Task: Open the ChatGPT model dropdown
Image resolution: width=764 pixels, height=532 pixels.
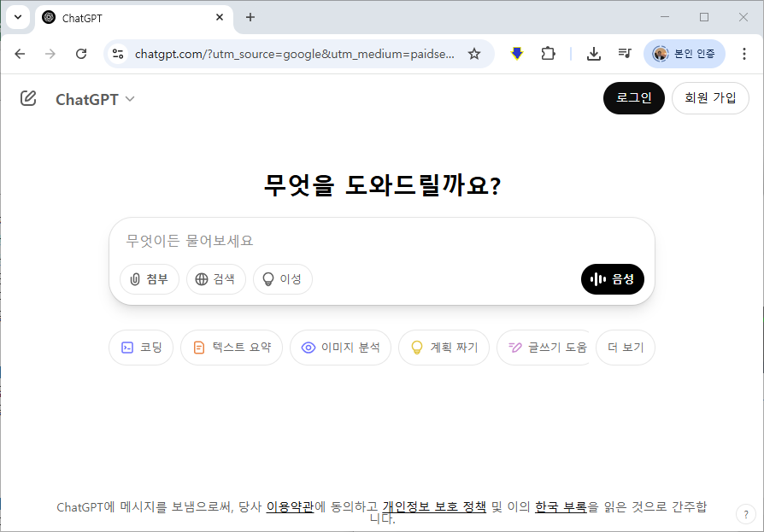Action: (95, 99)
